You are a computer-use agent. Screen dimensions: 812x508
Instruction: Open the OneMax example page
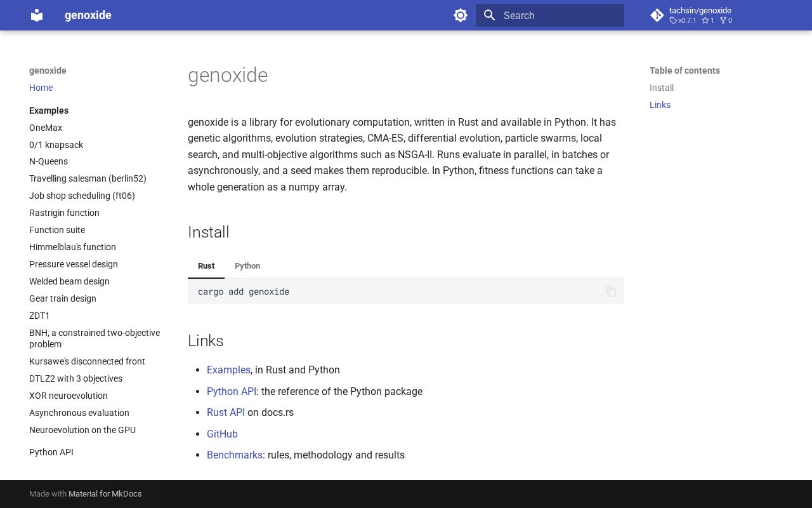click(x=46, y=128)
